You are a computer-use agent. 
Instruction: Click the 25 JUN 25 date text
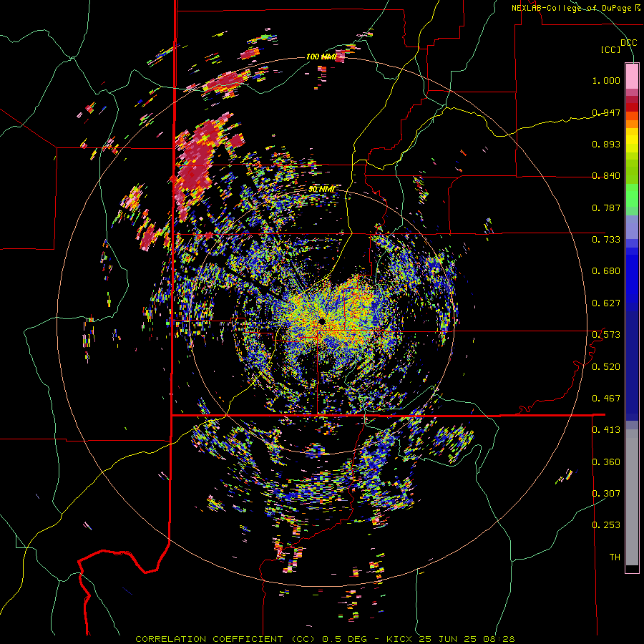pyautogui.click(x=447, y=639)
